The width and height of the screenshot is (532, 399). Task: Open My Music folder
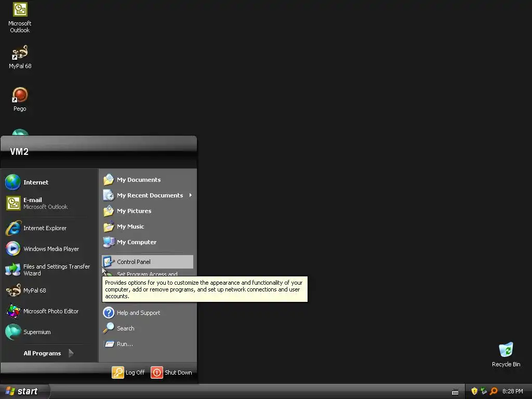pyautogui.click(x=147, y=227)
